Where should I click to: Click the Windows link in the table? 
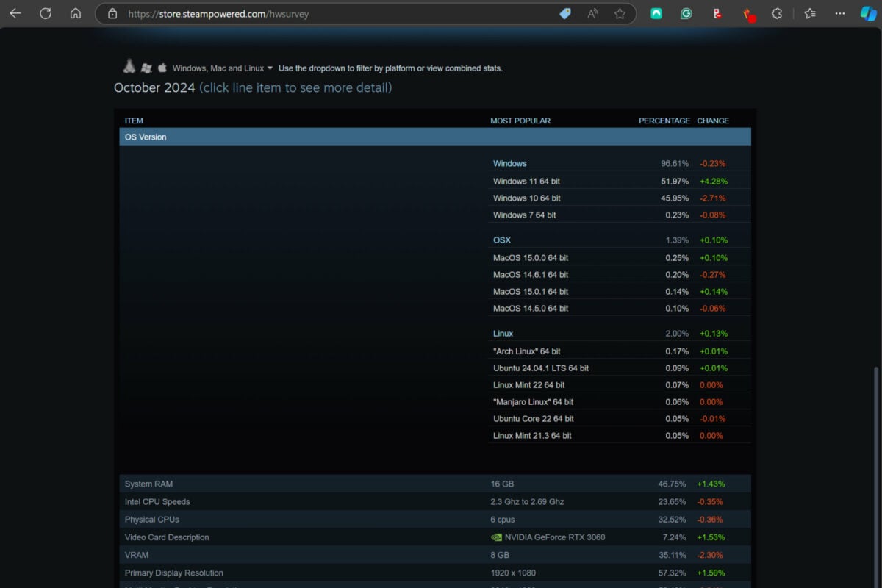[x=509, y=163]
